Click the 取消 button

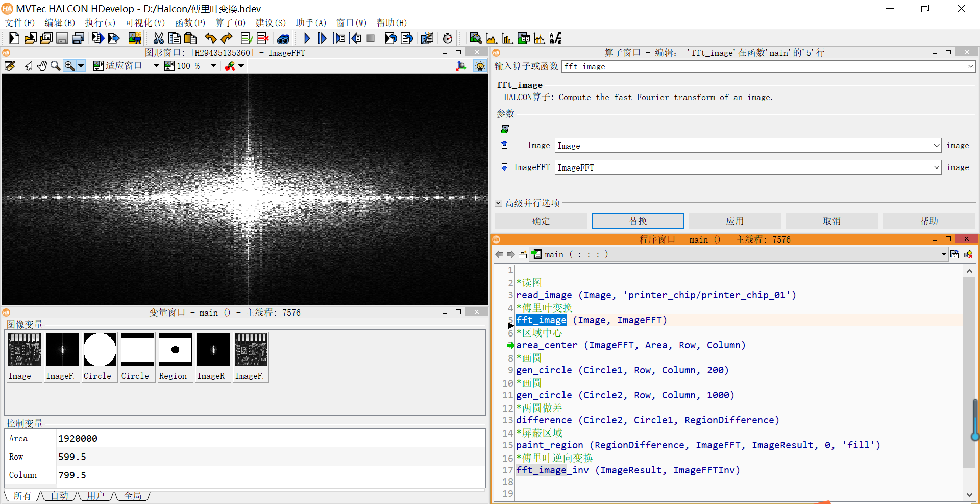coord(831,221)
